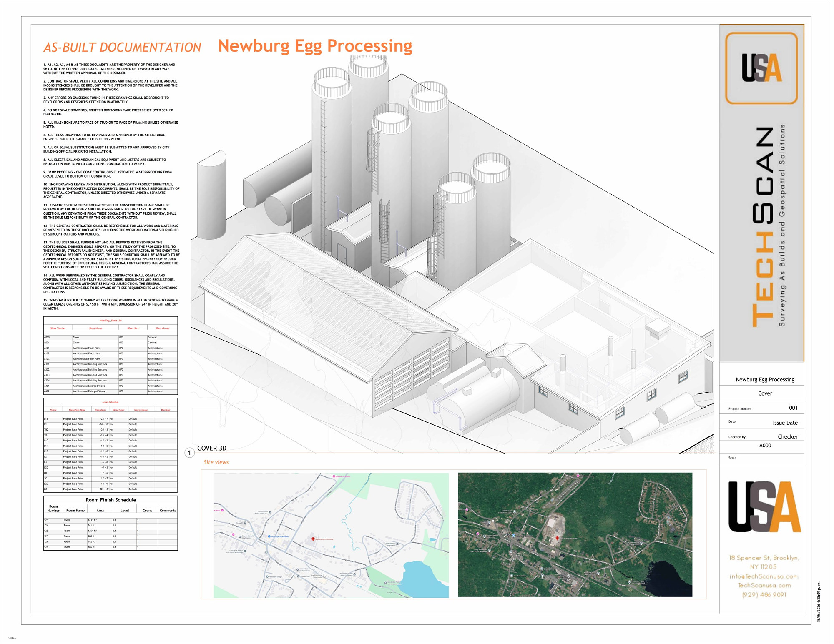Click sheet number 'A000' in title block
This screenshot has width=834, height=644.
[765, 446]
